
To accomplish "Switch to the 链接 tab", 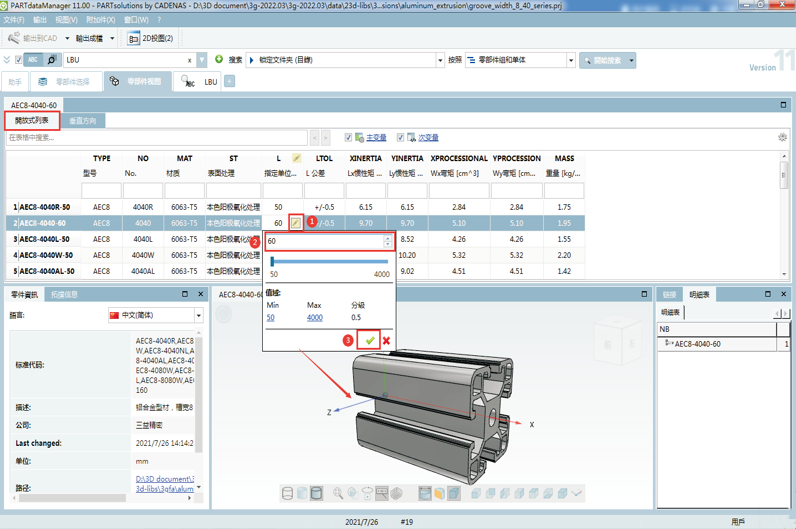I will tap(669, 294).
